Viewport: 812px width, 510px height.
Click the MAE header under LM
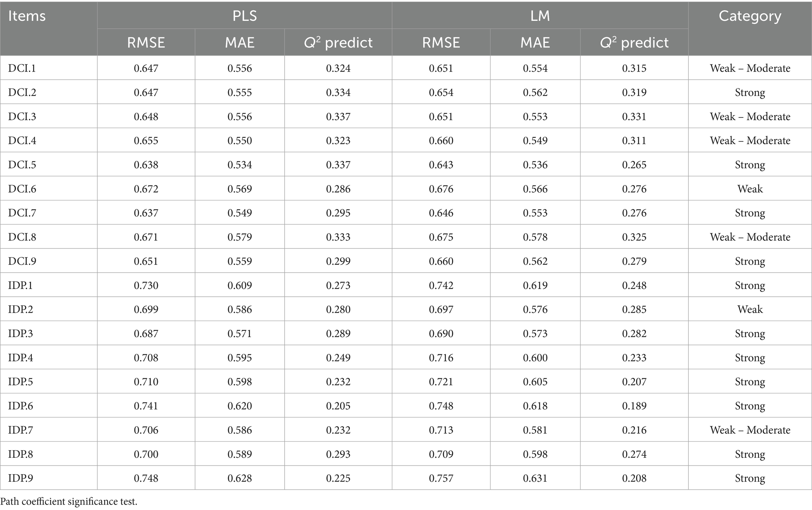tap(535, 42)
